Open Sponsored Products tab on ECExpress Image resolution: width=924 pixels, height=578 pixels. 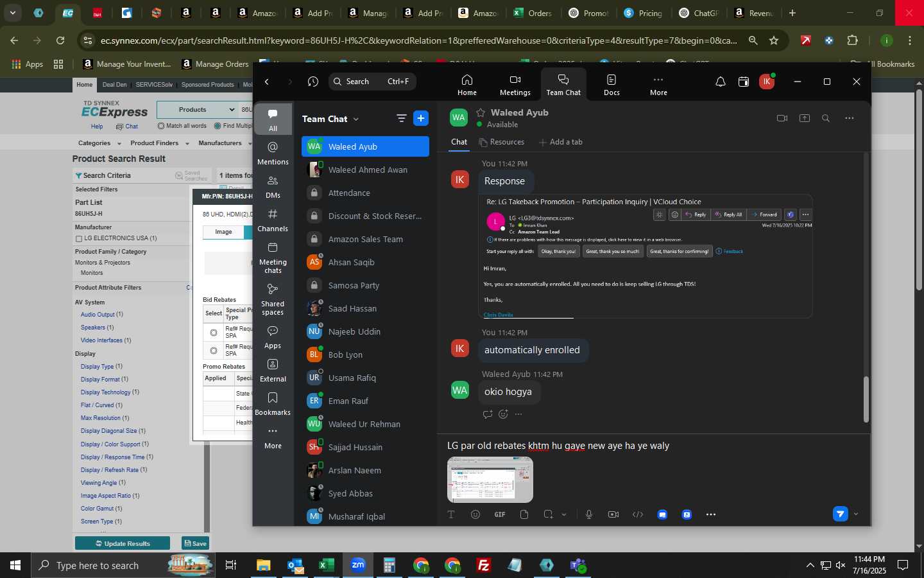click(207, 85)
